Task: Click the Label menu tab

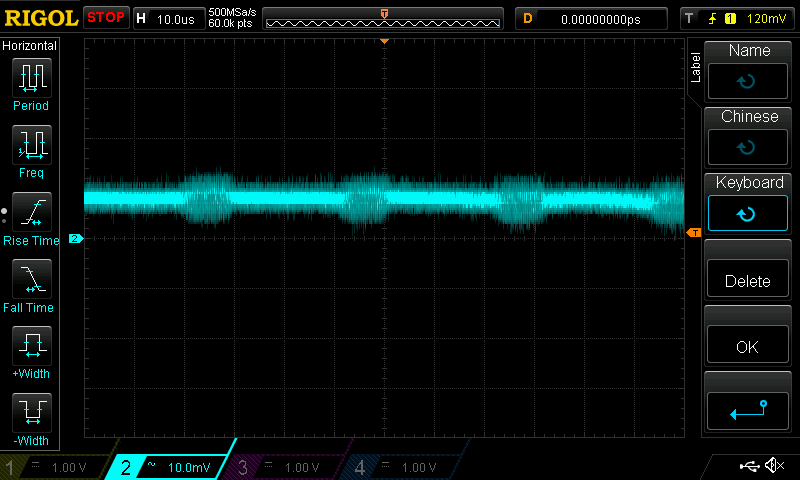Action: click(x=695, y=67)
